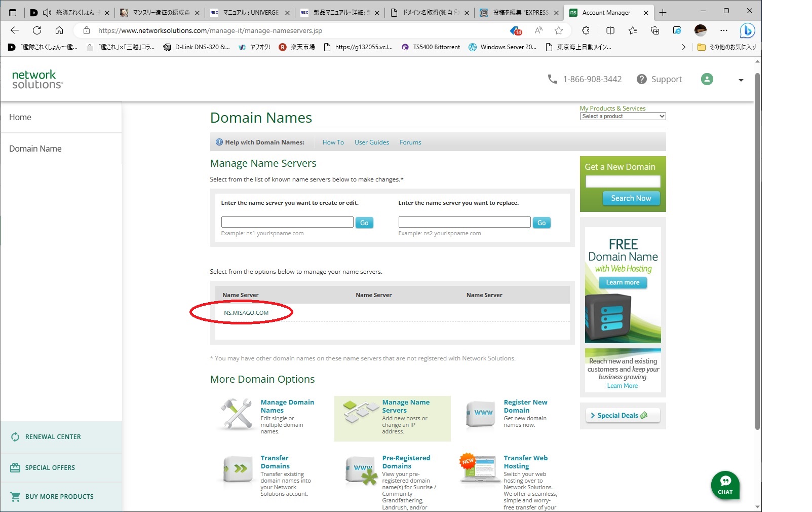Click the Pre-Registered Domains www icon

click(x=362, y=470)
